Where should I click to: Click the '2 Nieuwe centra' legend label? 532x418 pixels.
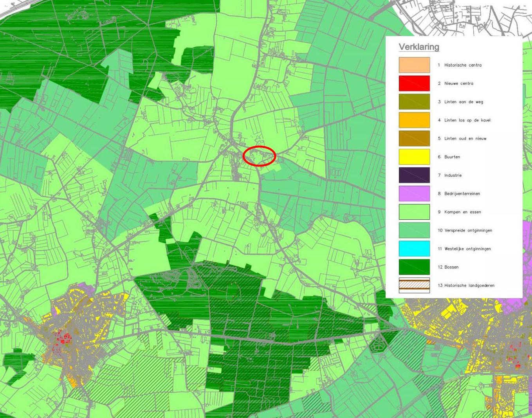[x=455, y=83]
